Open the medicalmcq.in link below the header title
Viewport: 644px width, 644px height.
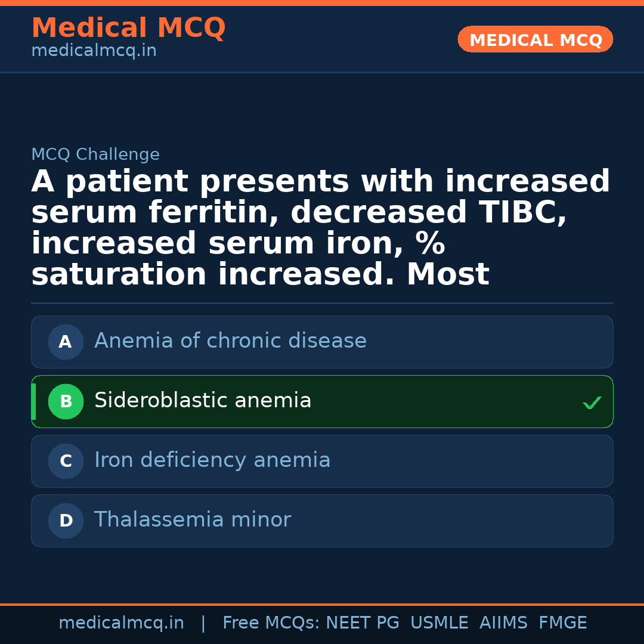pos(94,51)
